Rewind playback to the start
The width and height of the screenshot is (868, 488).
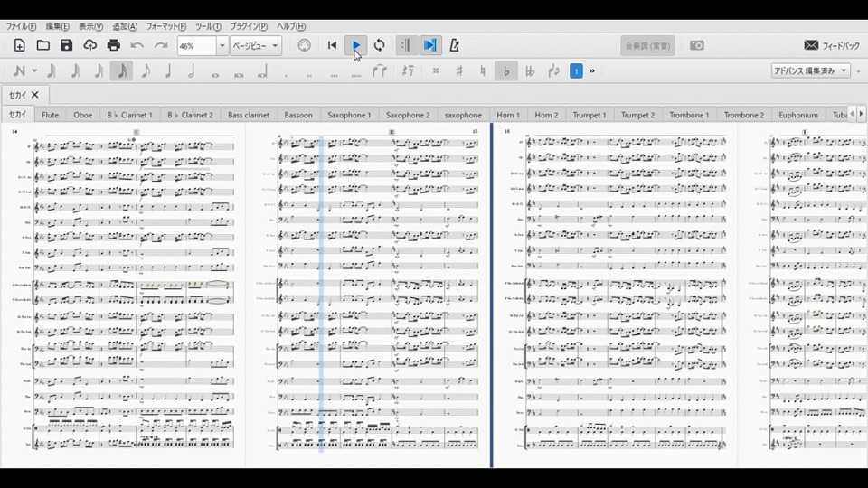[x=332, y=45]
